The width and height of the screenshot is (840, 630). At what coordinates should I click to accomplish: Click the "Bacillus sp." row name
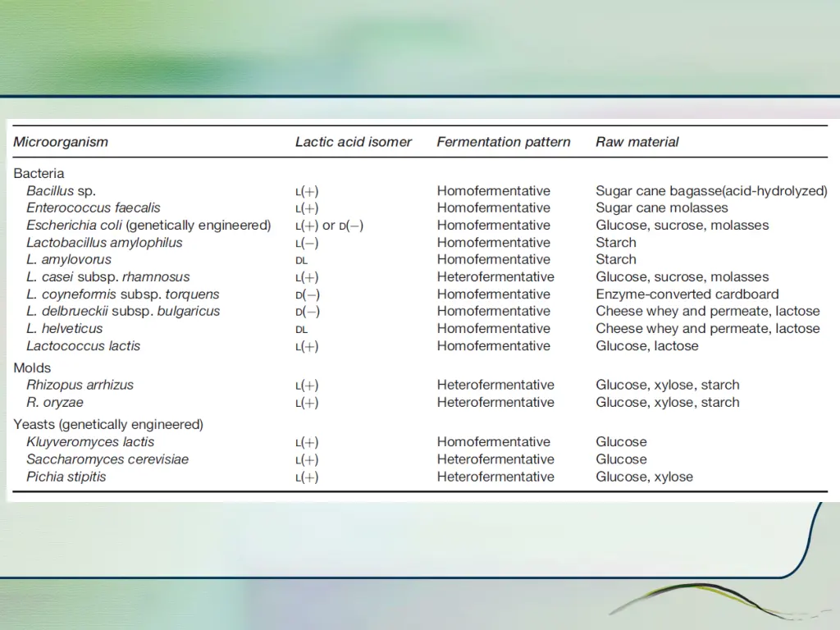(61, 190)
